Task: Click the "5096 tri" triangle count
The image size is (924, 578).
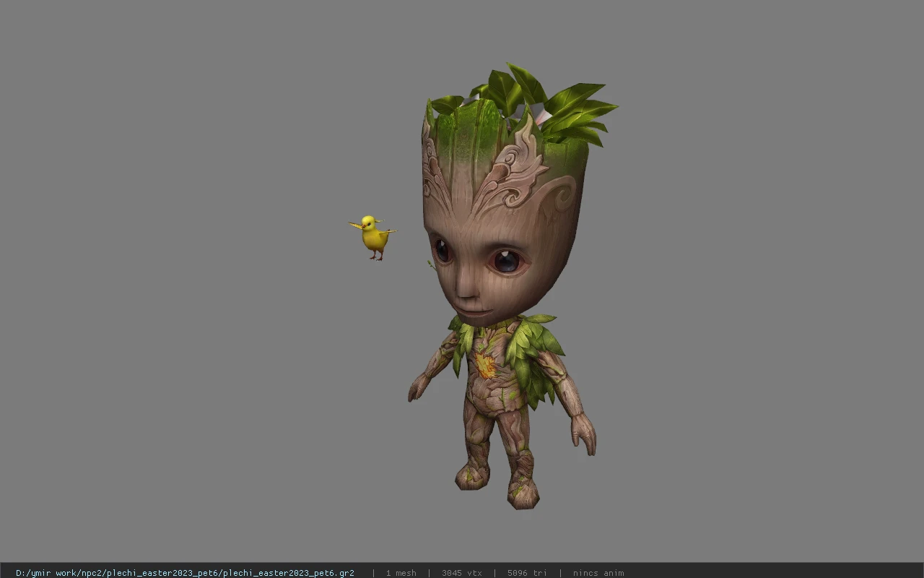Action: (x=527, y=573)
